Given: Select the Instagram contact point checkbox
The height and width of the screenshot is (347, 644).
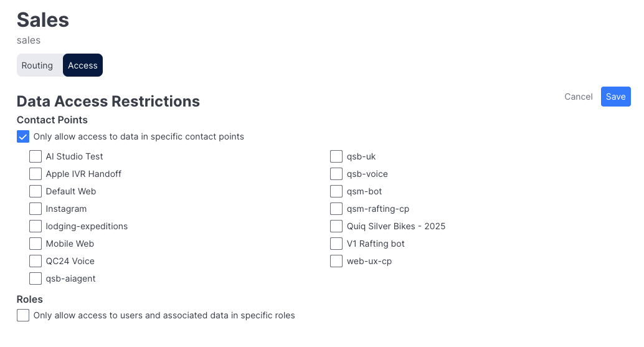Looking at the screenshot, I should 36,209.
